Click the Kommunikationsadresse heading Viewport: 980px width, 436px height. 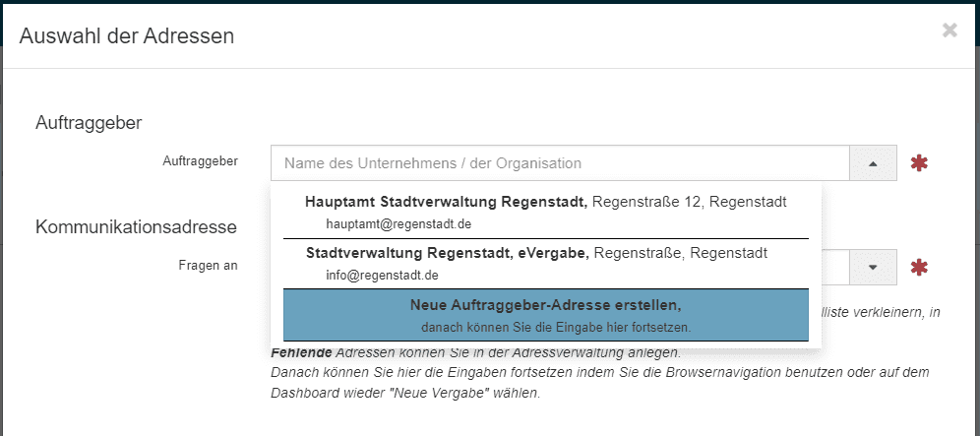tap(136, 226)
